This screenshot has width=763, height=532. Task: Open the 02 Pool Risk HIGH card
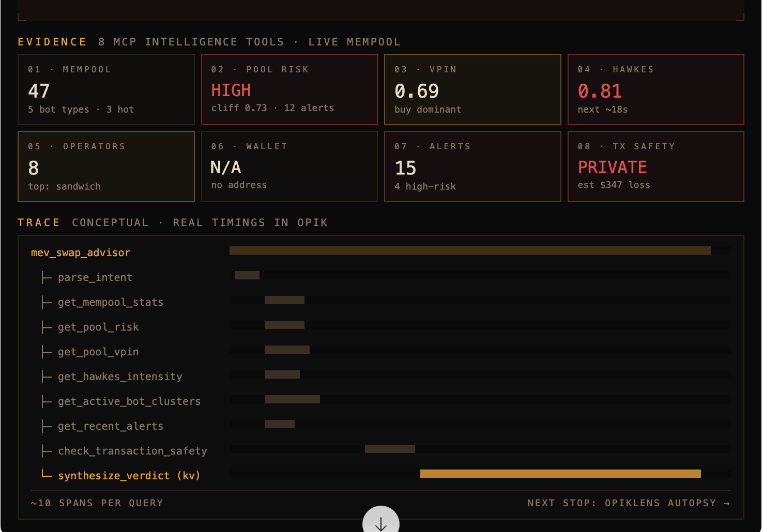(x=289, y=89)
